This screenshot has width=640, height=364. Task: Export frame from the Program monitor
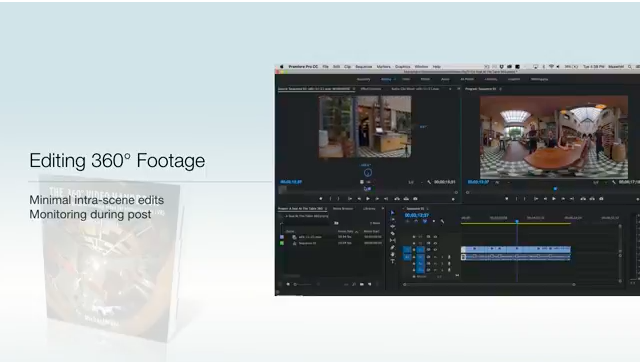(601, 199)
